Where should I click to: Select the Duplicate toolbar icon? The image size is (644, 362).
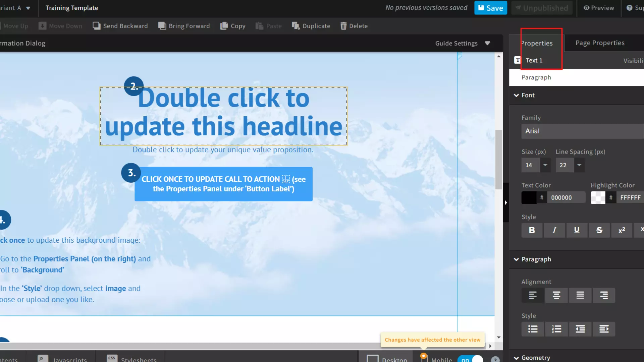[x=311, y=26]
